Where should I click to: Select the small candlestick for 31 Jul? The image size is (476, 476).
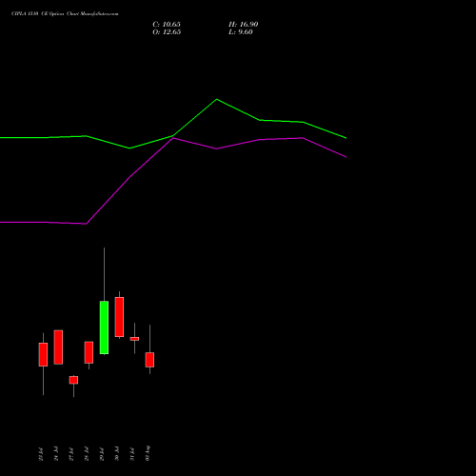click(134, 339)
